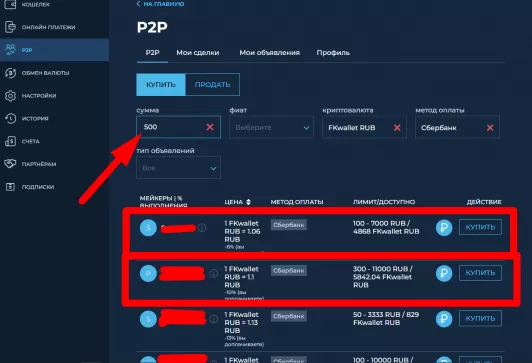Image resolution: width=532 pixels, height=363 pixels.
Task: Open the Счета invoice icon
Action: tap(10, 141)
